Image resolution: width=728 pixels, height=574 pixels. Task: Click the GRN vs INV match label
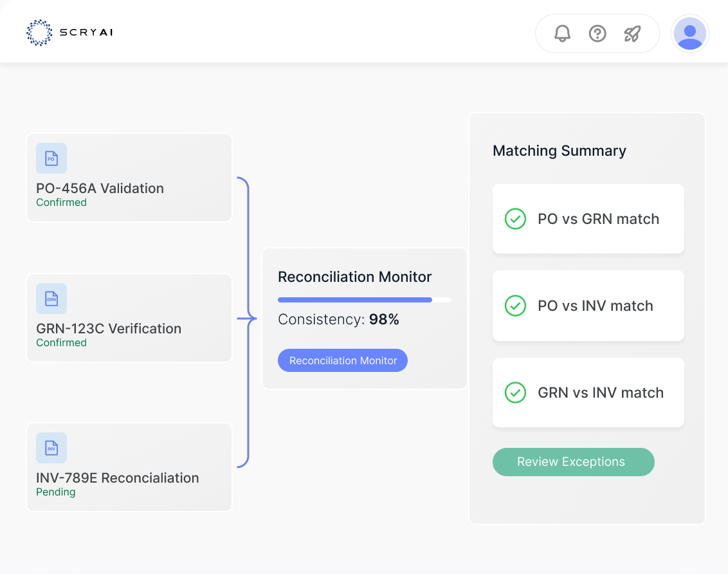coord(601,393)
